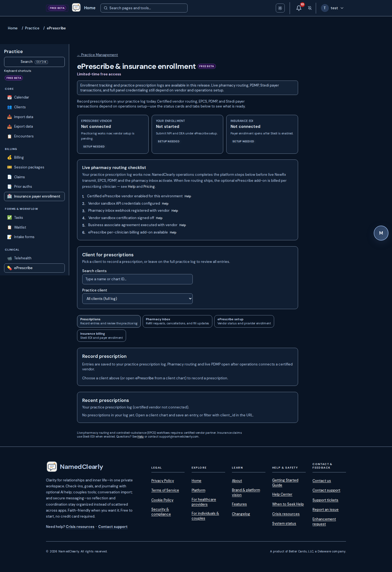
Task: Focus the Search pages and tools field
Action: click(144, 8)
